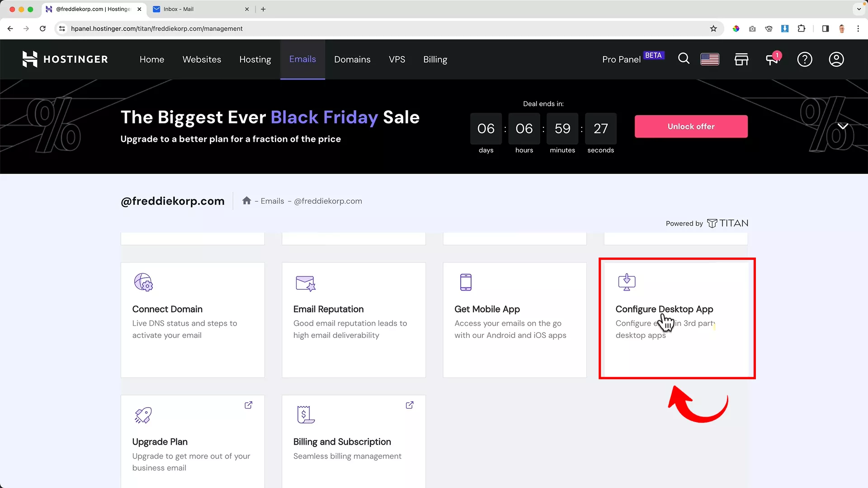Open the US flag language selector
This screenshot has width=868, height=488.
coord(710,59)
